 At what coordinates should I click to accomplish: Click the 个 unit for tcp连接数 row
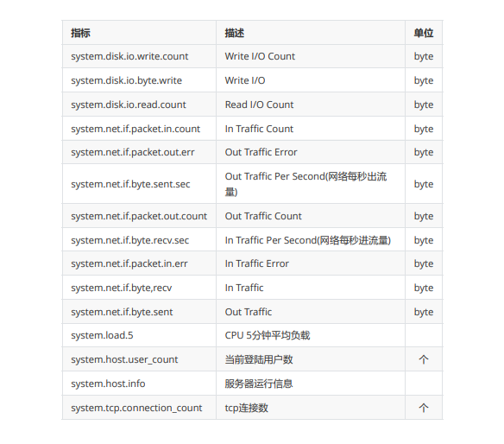[424, 408]
